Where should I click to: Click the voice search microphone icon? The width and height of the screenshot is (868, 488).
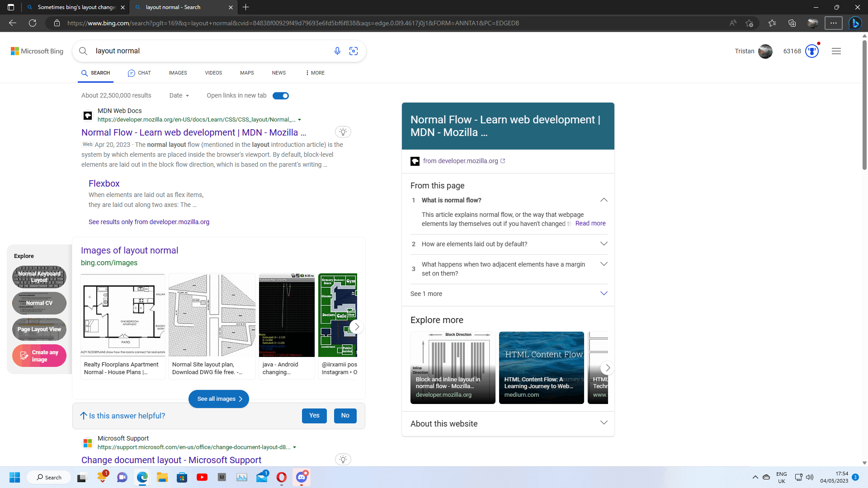(x=337, y=51)
